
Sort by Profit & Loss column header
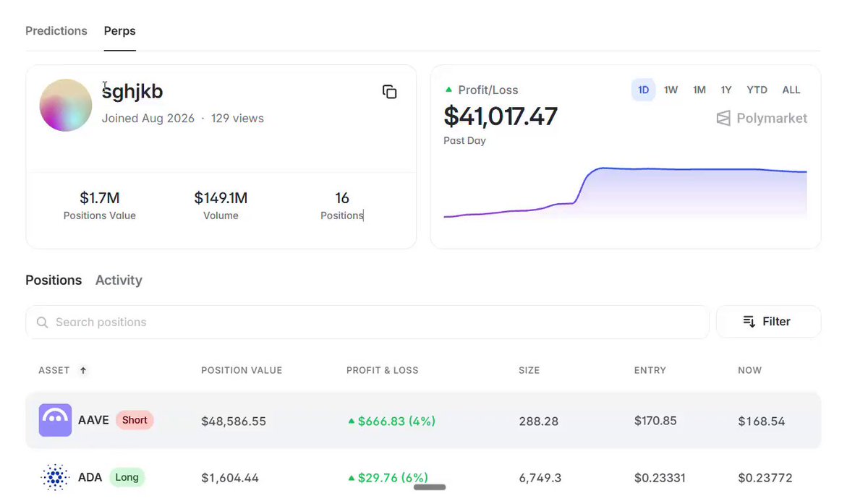pyautogui.click(x=383, y=370)
